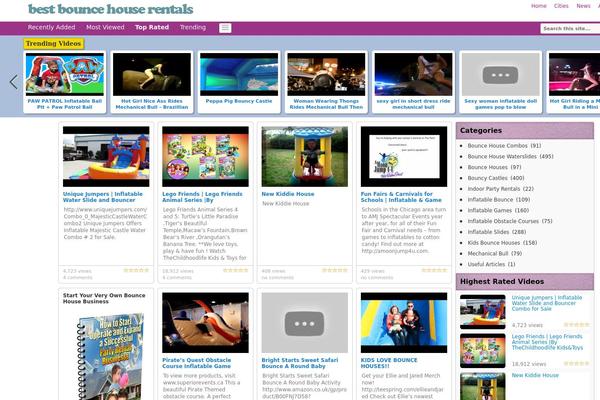
Task: Open Lego Friends link in Highest Rated Videos
Action: (x=547, y=342)
